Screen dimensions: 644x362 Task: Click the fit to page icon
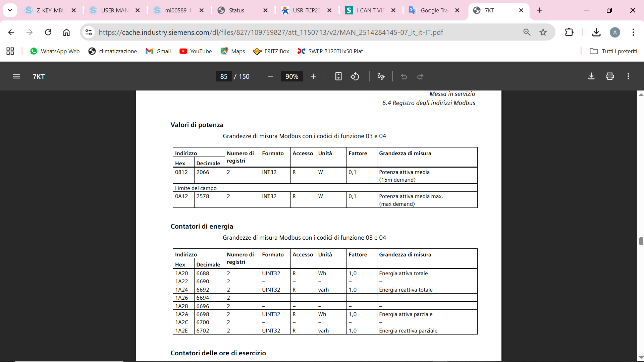click(338, 76)
